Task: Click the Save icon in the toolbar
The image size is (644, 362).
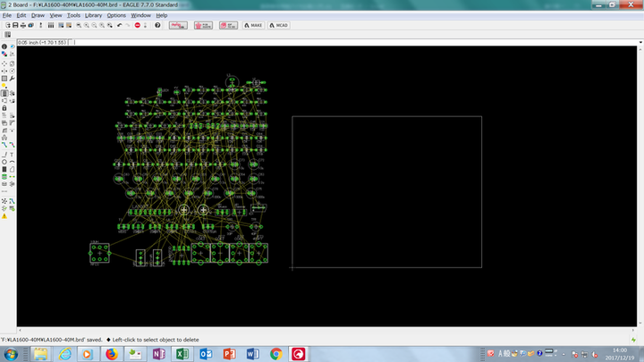Action: 16,25
